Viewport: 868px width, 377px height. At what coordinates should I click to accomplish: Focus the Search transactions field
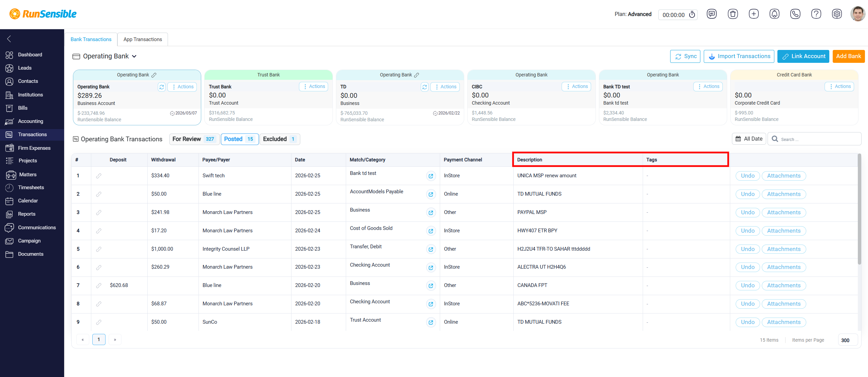coord(814,139)
